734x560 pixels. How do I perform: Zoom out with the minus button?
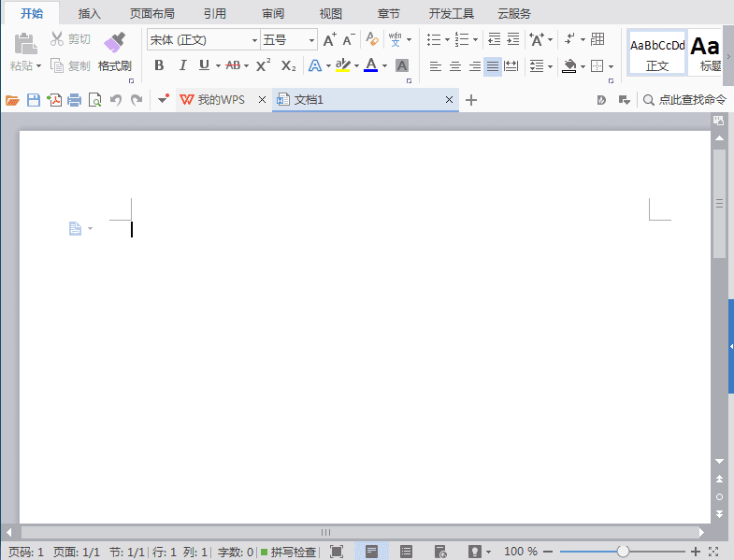(x=548, y=552)
